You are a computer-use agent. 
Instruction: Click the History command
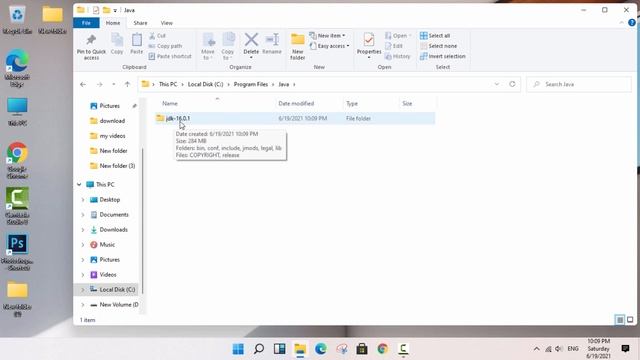pos(398,56)
